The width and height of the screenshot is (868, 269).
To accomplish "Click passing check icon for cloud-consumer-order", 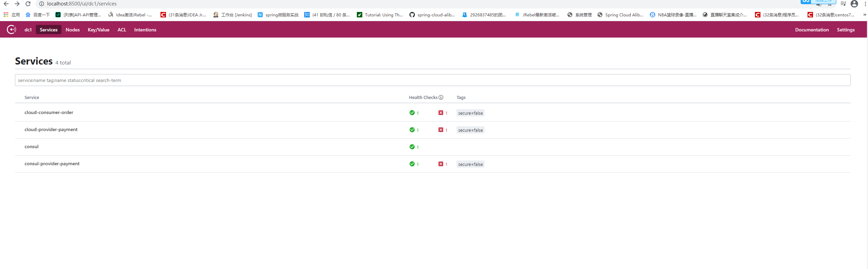I will 412,113.
